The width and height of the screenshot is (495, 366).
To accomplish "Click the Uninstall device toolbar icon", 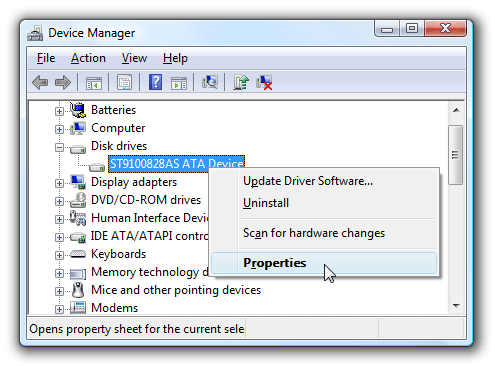I will (x=264, y=82).
